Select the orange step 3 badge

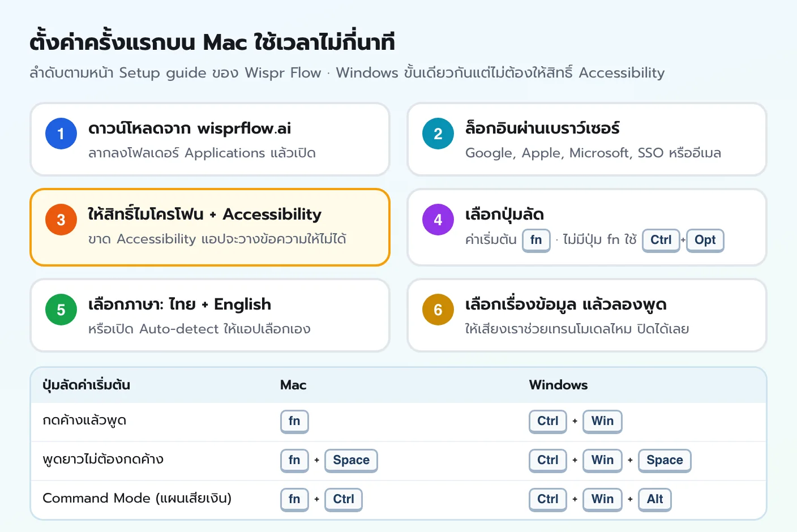[x=61, y=220]
